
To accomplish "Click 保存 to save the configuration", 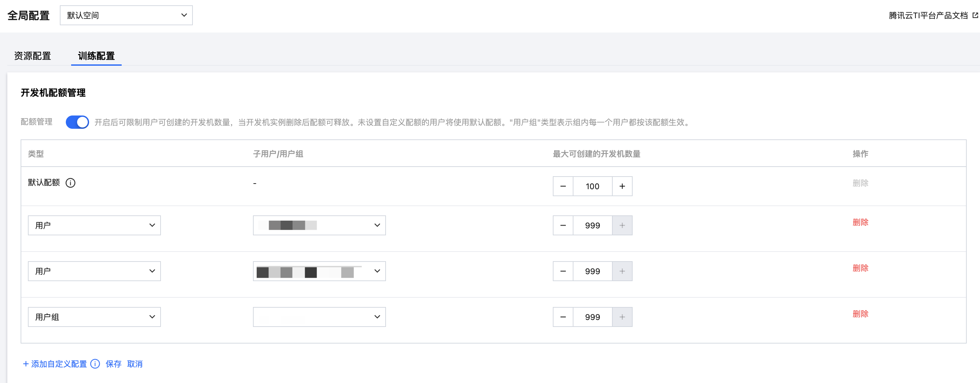I will (x=113, y=364).
